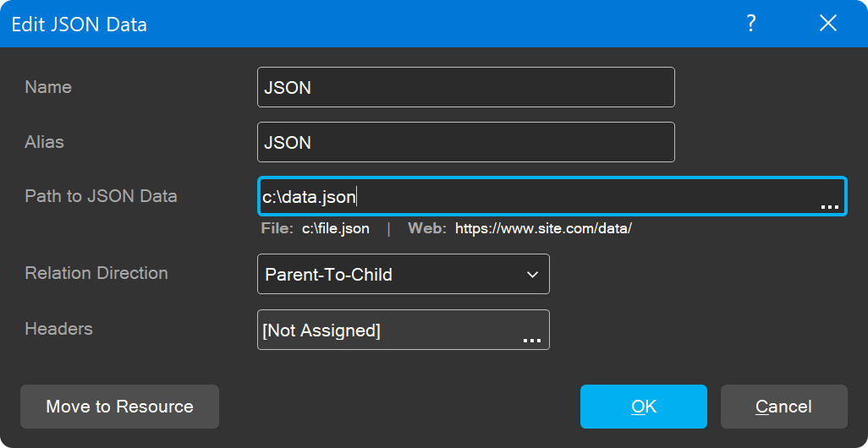Click the c:\file.json example text
The image size is (868, 448).
[336, 228]
